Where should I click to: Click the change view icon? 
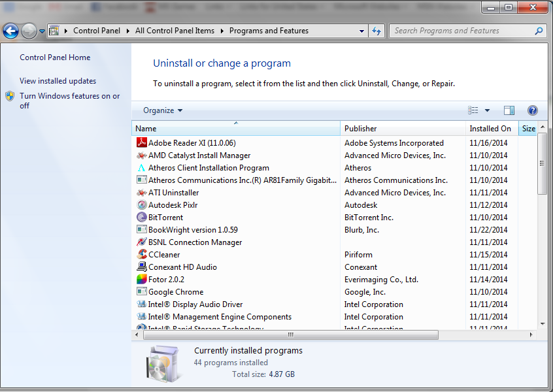pos(473,110)
